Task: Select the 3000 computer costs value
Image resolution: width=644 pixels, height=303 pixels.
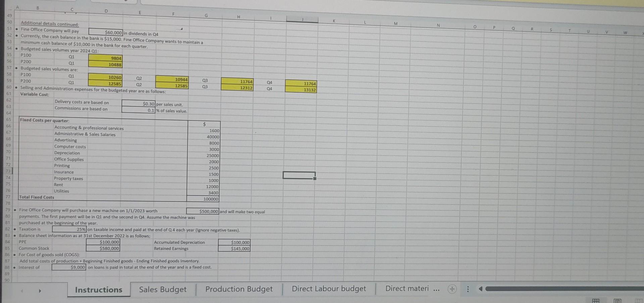Action: (203, 149)
